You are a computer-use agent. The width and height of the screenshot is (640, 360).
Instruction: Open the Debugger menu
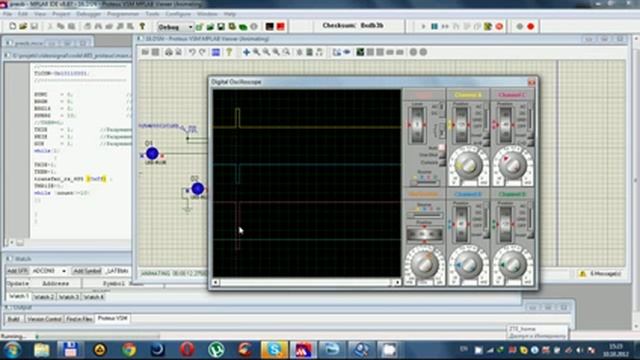coord(88,14)
